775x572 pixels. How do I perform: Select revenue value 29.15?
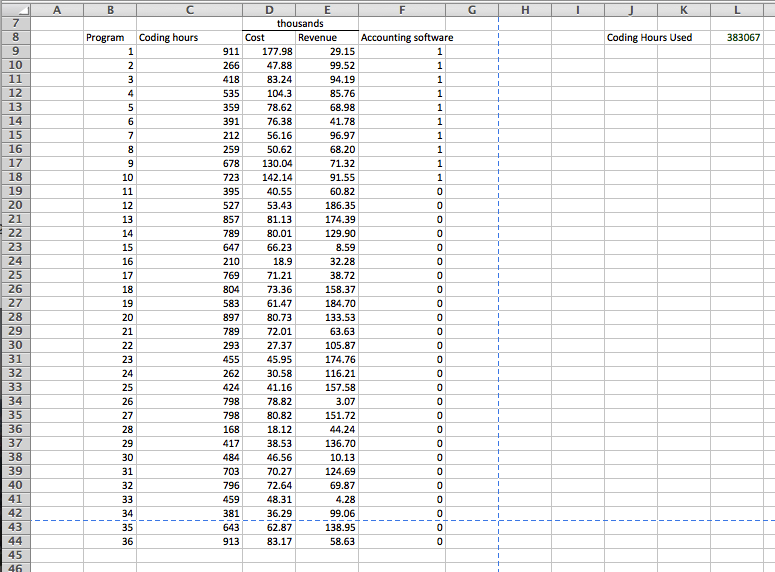click(x=327, y=51)
